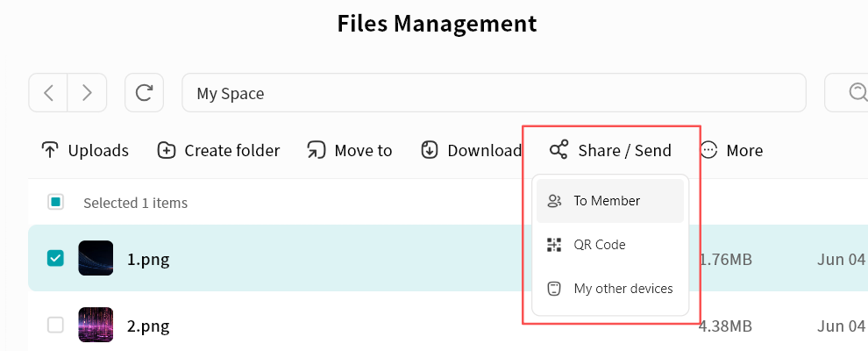
Task: Click the Create folder button label
Action: pos(231,150)
